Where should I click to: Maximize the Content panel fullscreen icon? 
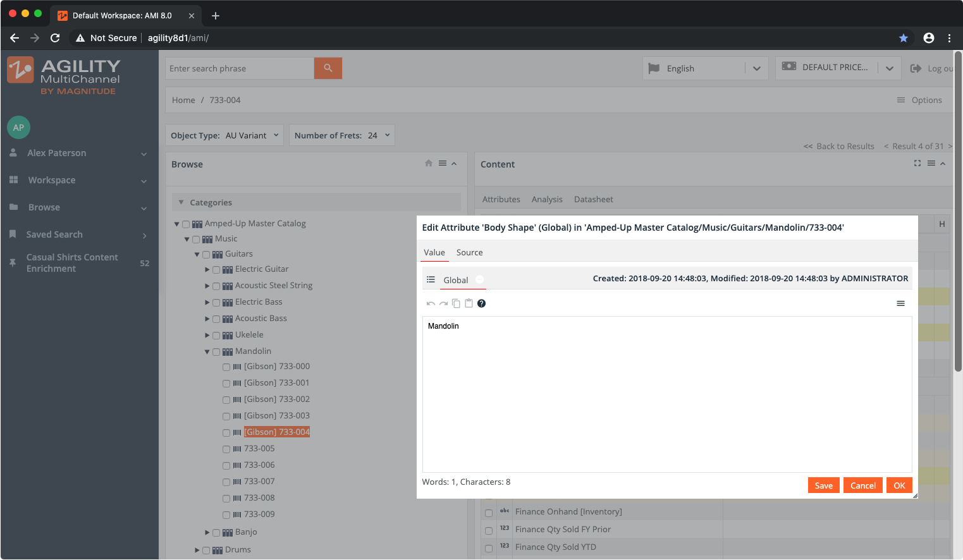[x=917, y=163]
